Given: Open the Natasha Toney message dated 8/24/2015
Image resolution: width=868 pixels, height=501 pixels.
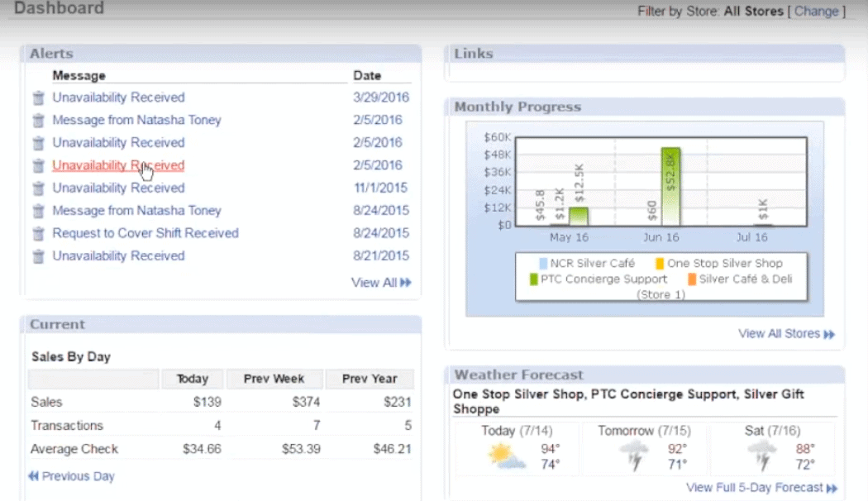Looking at the screenshot, I should 136,211.
